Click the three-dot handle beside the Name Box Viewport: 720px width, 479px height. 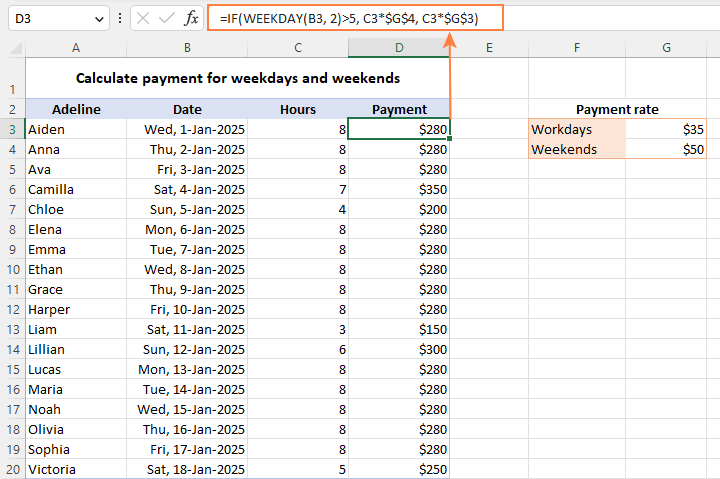point(120,18)
